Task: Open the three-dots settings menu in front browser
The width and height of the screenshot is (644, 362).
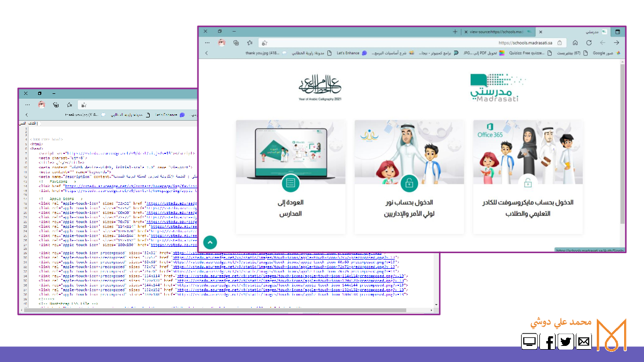Action: pos(207,42)
